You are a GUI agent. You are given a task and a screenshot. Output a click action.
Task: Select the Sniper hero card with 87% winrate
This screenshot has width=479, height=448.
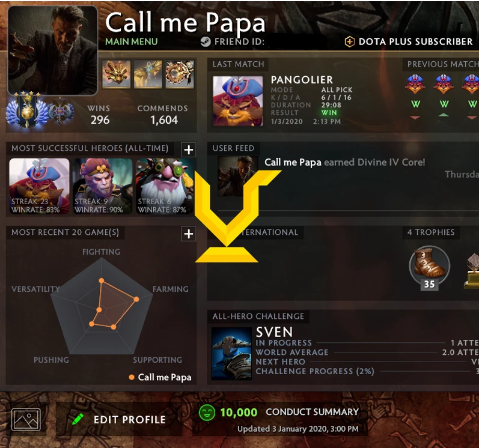[165, 186]
